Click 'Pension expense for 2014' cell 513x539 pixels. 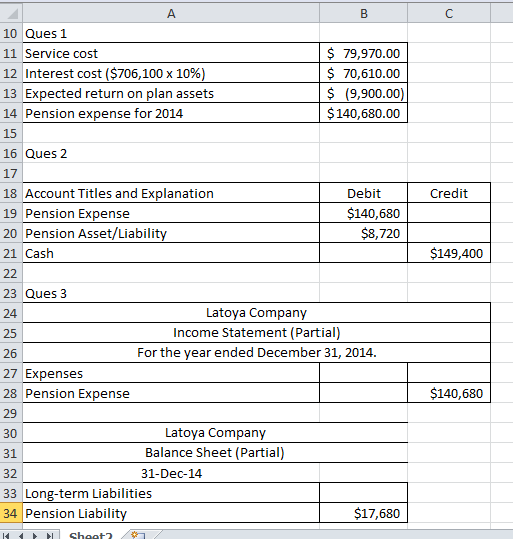pyautogui.click(x=171, y=113)
